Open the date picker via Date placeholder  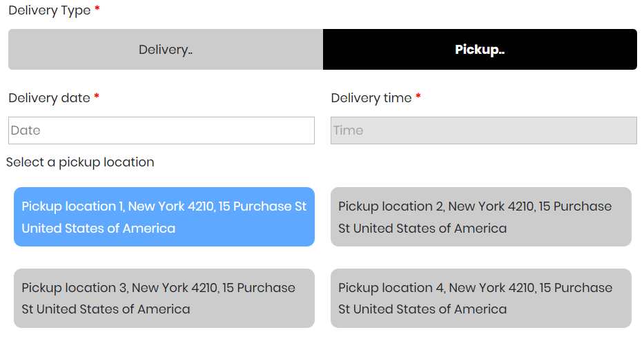(x=26, y=130)
